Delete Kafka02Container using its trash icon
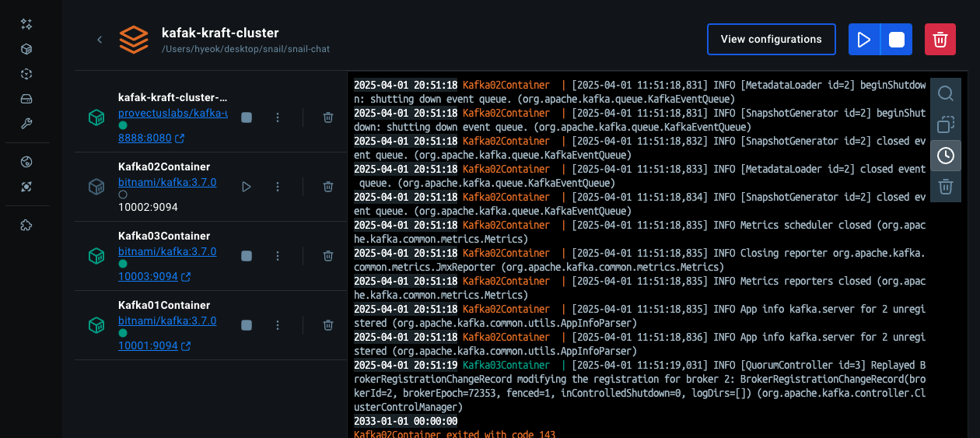 (328, 187)
